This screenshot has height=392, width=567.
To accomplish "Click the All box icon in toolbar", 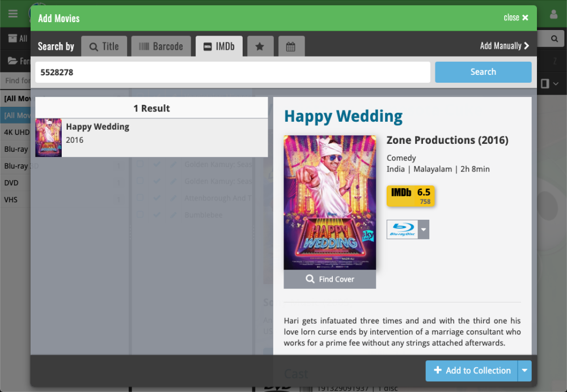I will (12, 39).
